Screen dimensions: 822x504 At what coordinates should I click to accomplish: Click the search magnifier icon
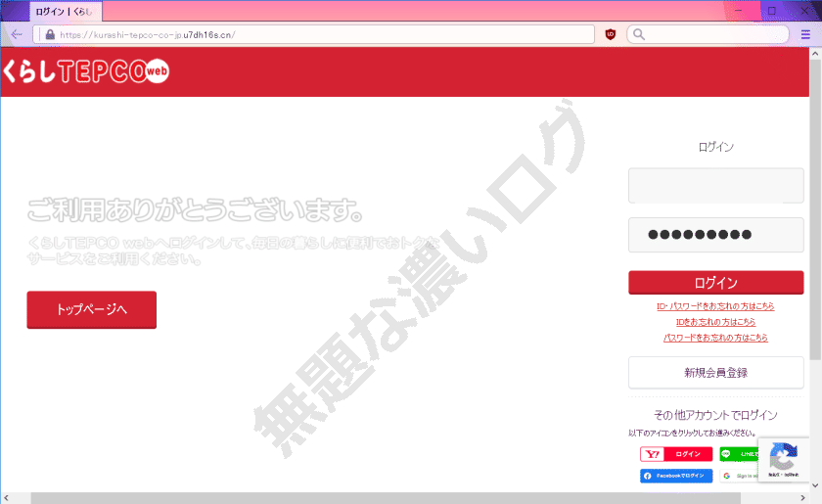(638, 34)
